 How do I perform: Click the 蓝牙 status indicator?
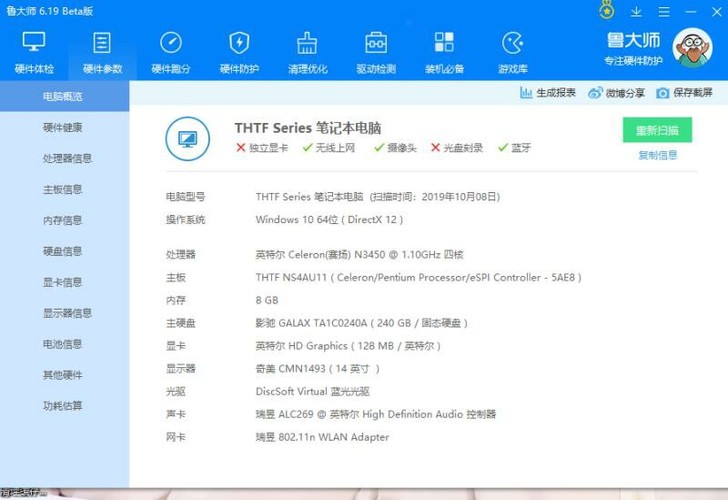pos(514,148)
